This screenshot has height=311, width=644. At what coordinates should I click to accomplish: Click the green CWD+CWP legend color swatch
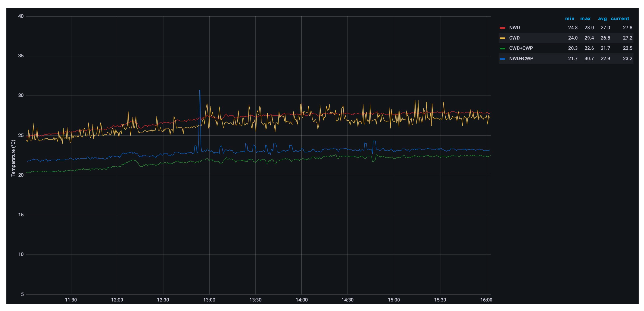coord(502,48)
